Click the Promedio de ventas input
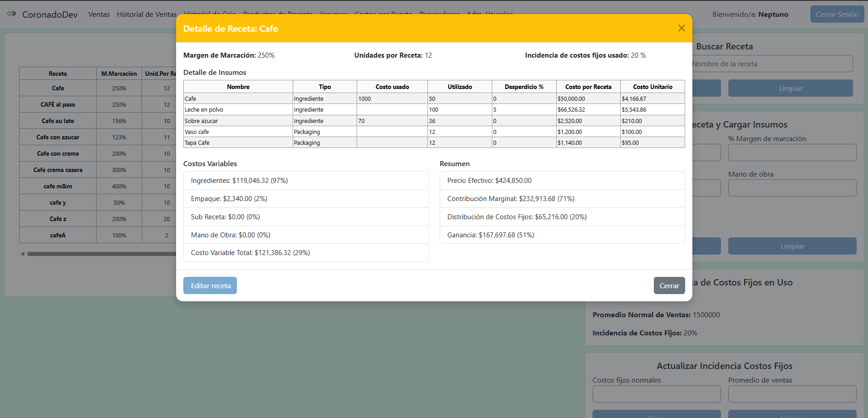868x418 pixels. pyautogui.click(x=792, y=394)
